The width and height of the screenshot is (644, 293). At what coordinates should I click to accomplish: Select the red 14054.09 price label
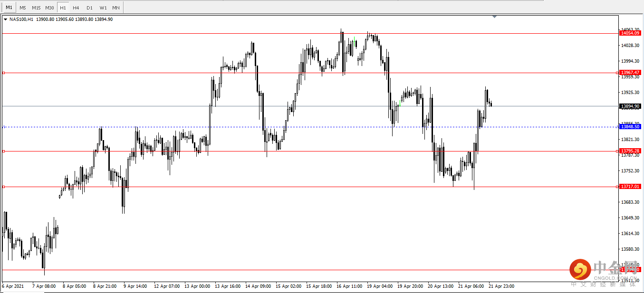630,33
